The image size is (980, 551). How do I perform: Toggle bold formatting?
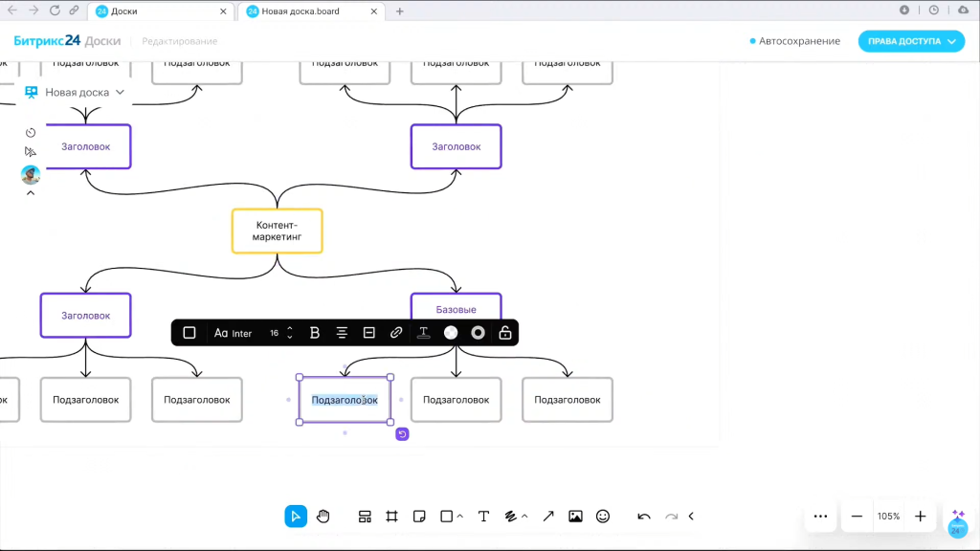[x=314, y=333]
